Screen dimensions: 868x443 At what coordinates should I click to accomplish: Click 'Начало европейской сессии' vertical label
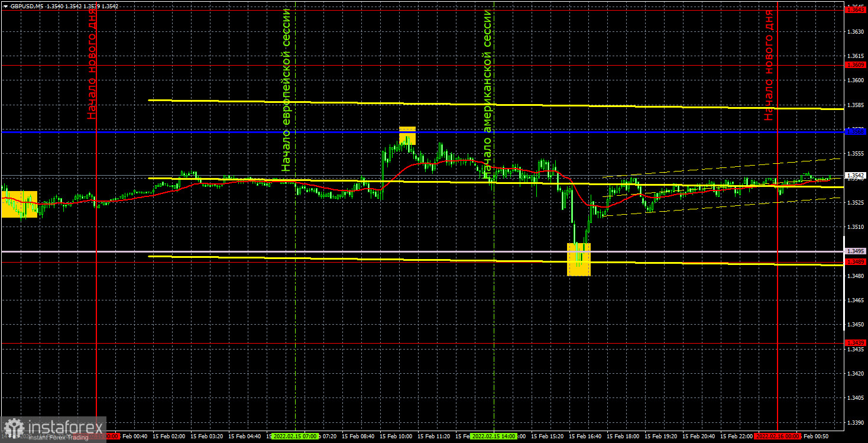[287, 90]
